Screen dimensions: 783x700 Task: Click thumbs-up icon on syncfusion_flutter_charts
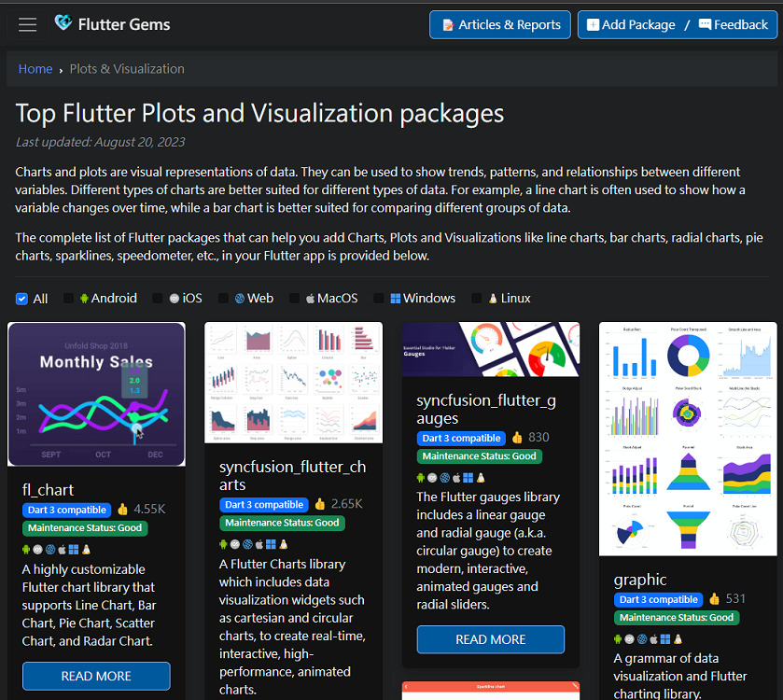pos(320,504)
